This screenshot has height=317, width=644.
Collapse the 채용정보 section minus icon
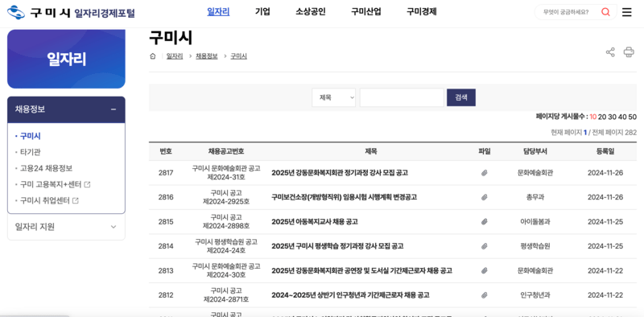[x=114, y=109]
